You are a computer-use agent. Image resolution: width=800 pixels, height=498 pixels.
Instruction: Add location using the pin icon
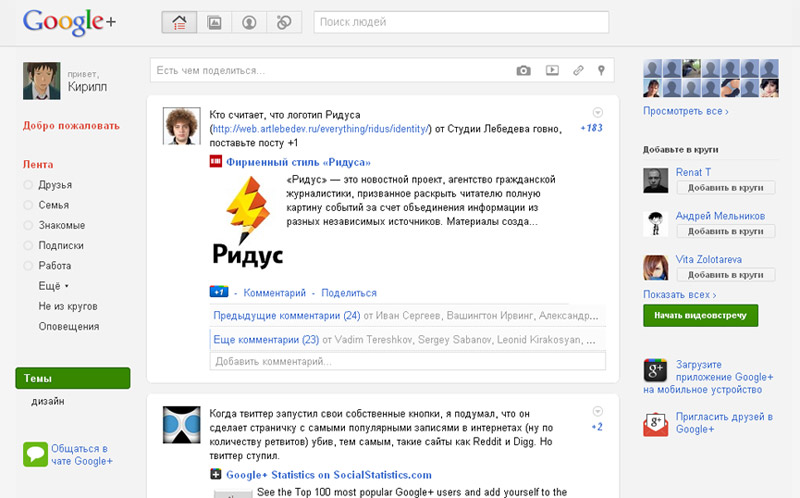pos(601,70)
